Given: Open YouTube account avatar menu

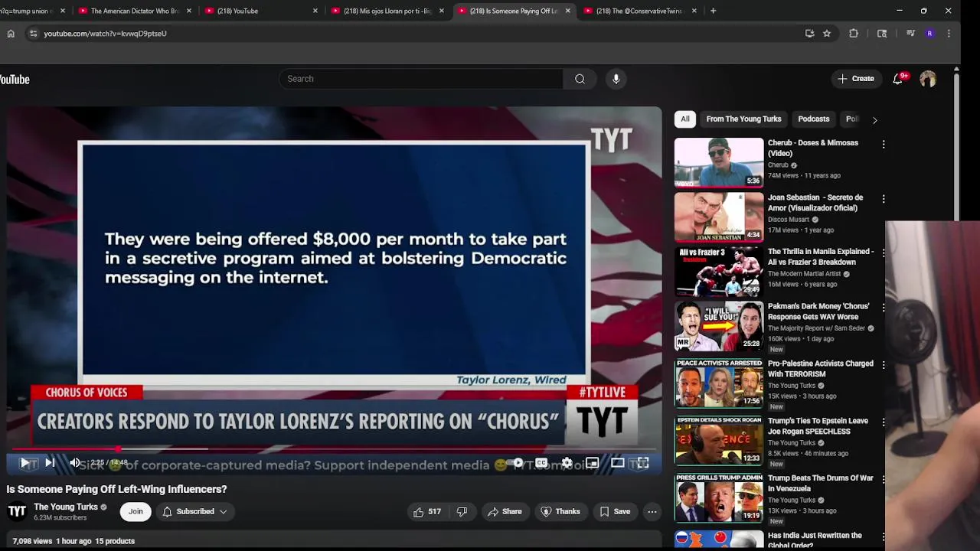Looking at the screenshot, I should (928, 79).
